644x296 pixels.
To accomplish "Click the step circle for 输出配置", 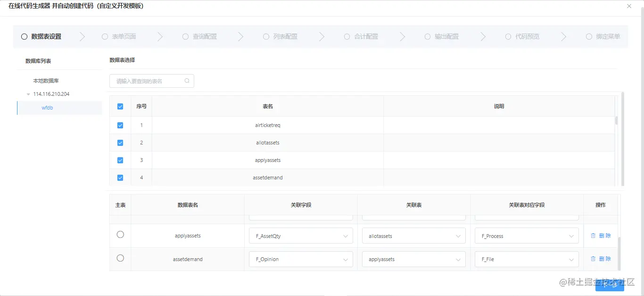I will tap(427, 36).
